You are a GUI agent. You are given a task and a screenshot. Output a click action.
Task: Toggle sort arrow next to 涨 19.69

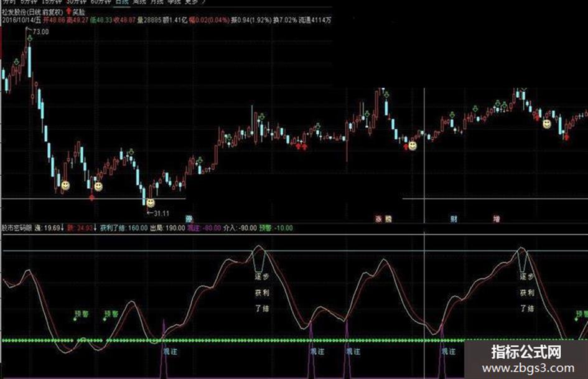point(62,228)
